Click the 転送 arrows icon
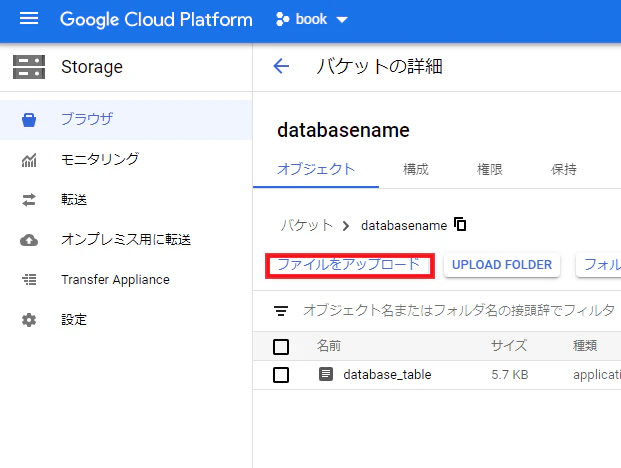Image resolution: width=621 pixels, height=468 pixels. pos(29,200)
